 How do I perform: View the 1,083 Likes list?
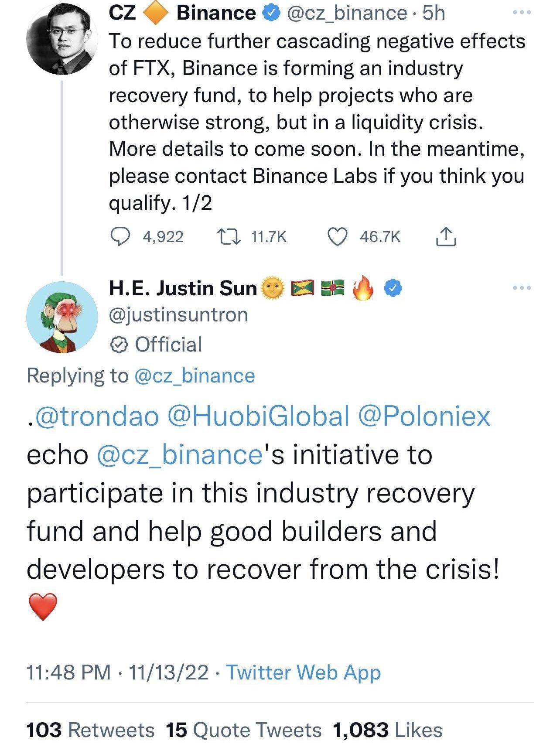tap(387, 730)
